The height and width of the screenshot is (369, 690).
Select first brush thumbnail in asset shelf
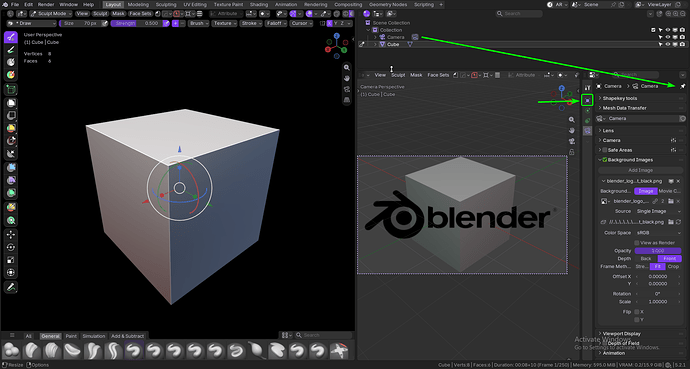click(x=11, y=351)
